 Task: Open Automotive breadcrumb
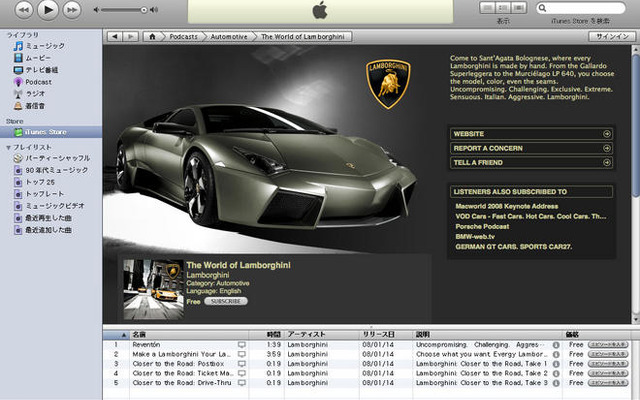pos(229,37)
